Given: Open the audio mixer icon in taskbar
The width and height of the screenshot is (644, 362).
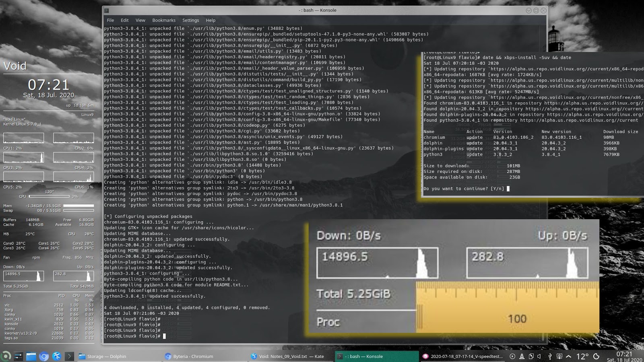Looking at the screenshot, I should click(x=18, y=356).
